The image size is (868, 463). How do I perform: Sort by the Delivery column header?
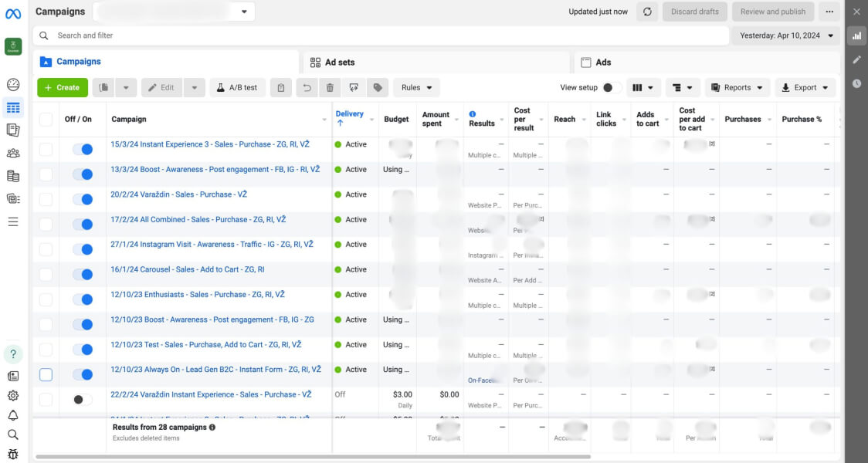[x=350, y=118]
